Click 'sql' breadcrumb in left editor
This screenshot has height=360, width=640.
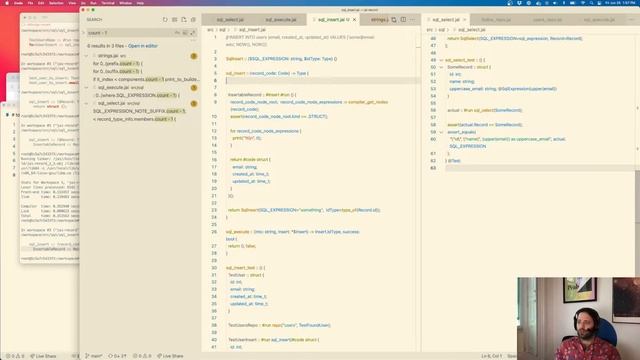(222, 30)
